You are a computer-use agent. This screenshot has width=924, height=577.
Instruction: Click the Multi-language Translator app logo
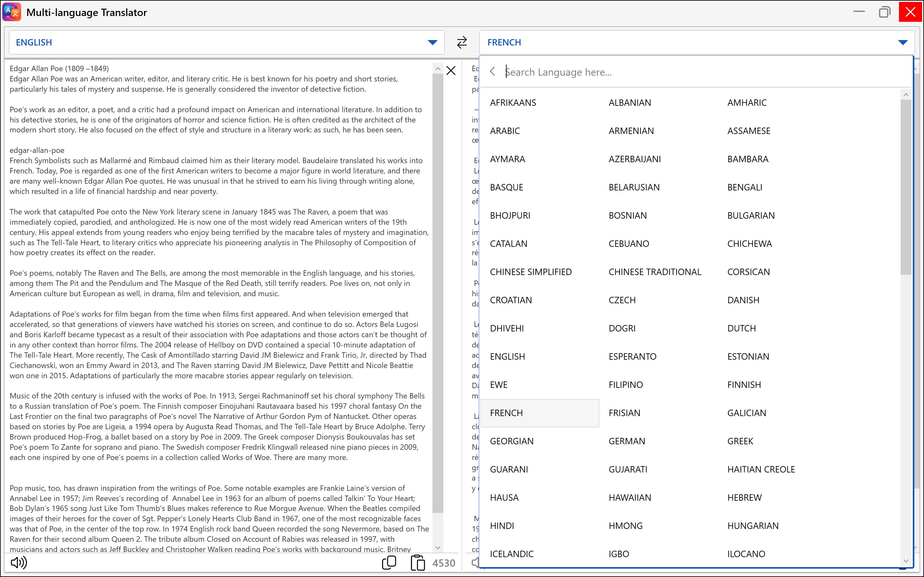(x=12, y=12)
